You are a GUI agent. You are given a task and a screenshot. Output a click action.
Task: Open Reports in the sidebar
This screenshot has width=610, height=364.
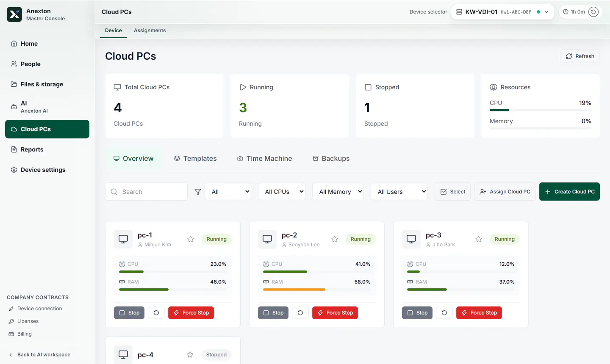(x=47, y=149)
